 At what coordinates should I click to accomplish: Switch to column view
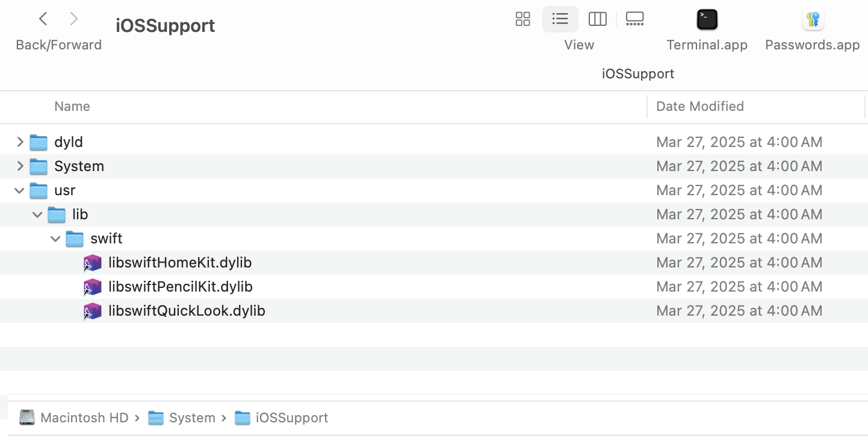click(x=597, y=19)
